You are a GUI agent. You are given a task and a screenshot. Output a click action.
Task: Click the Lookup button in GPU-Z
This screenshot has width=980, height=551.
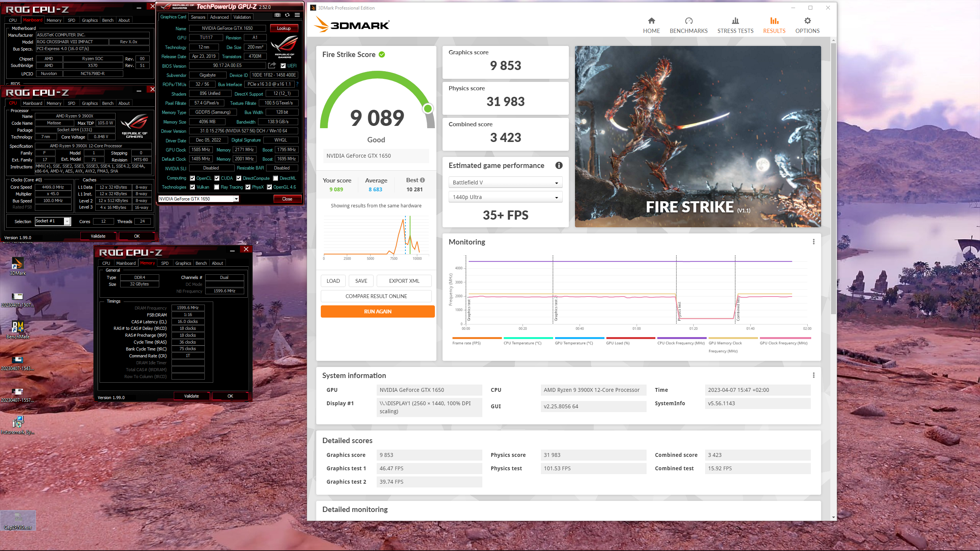click(x=284, y=28)
